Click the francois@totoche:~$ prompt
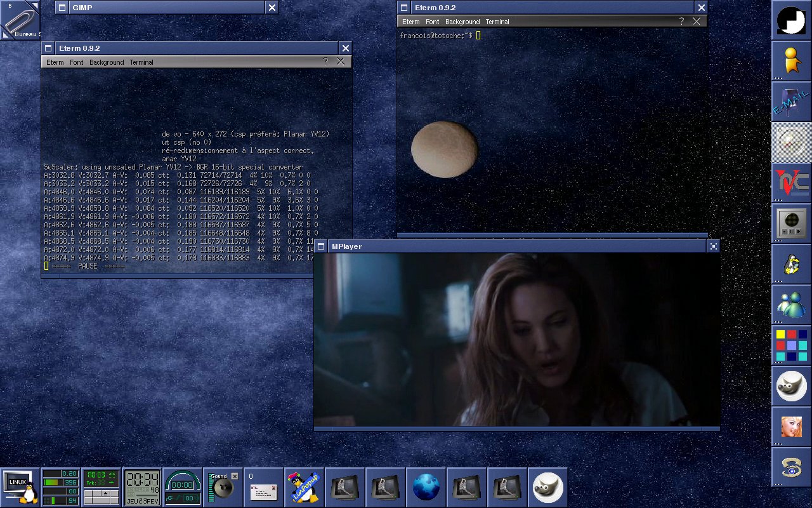The height and width of the screenshot is (508, 812). [x=436, y=36]
